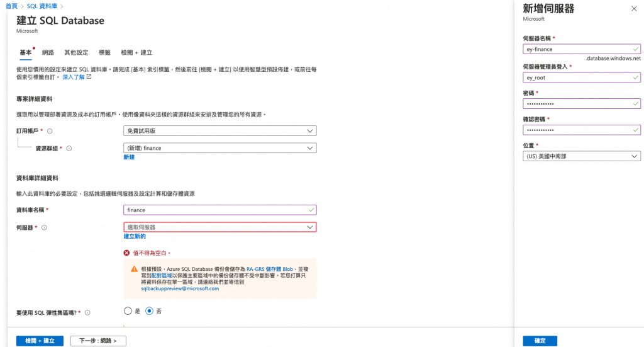The height and width of the screenshot is (347, 644).
Task: Open the 選取伺服器 dropdown
Action: [219, 227]
